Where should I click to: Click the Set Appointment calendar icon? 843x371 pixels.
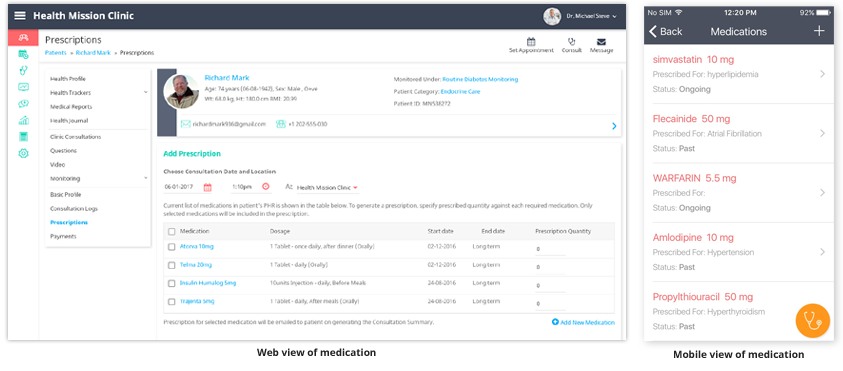click(531, 41)
